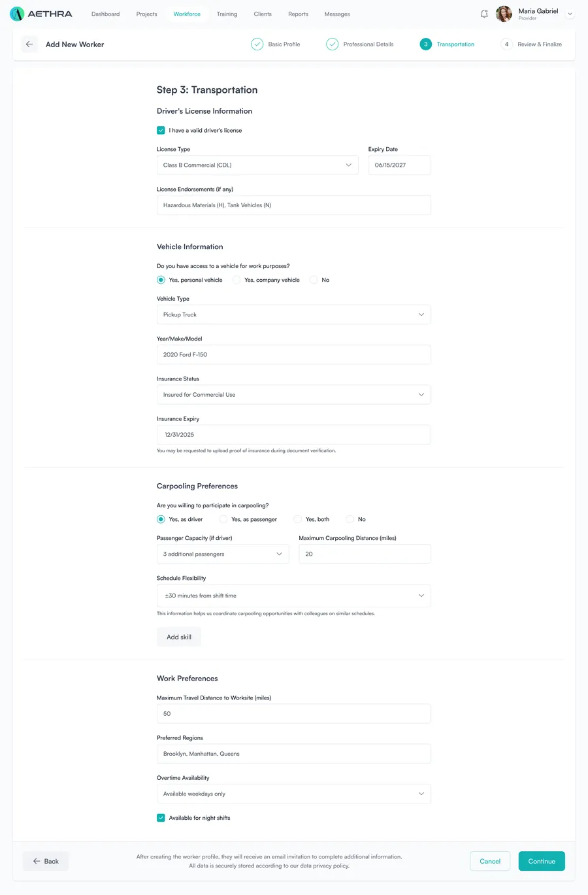Click Maria Gabriel's profile avatar
Screen dimensions: 588x895
point(504,14)
